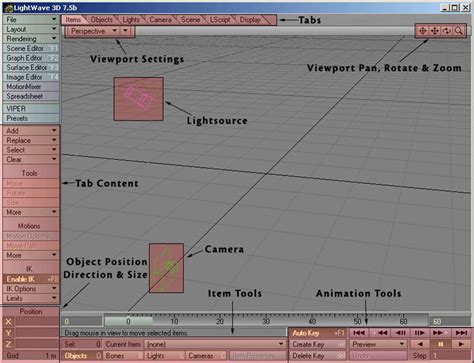Toggle the X position axis button
Image resolution: width=474 pixels, height=363 pixels.
8,322
